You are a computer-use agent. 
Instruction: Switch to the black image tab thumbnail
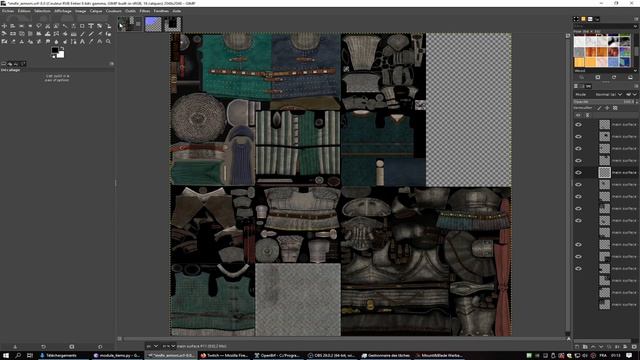pos(173,24)
